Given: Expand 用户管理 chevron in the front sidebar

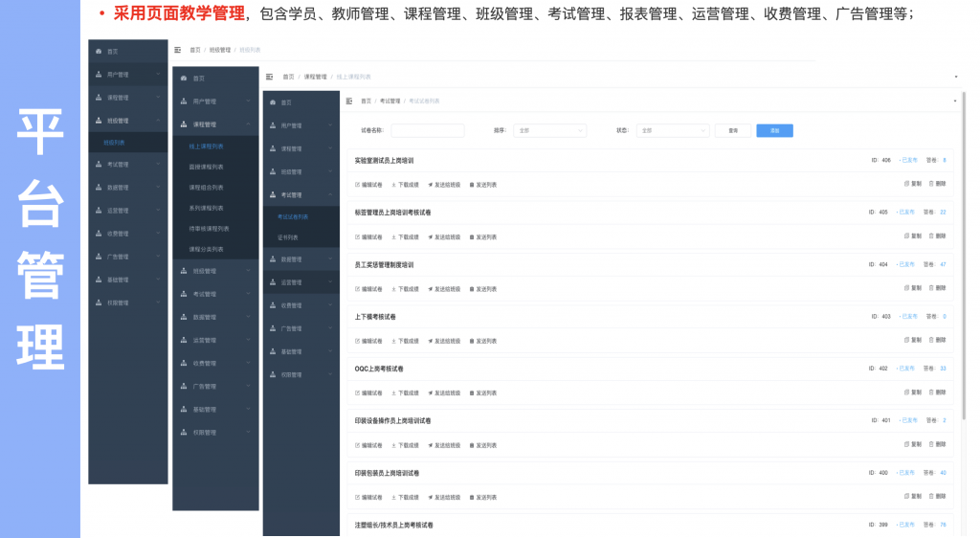Looking at the screenshot, I should 330,125.
